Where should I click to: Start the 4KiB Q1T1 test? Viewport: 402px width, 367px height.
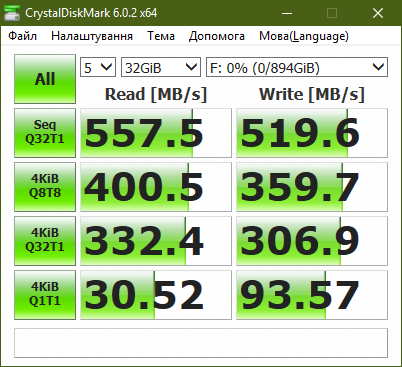click(x=45, y=295)
